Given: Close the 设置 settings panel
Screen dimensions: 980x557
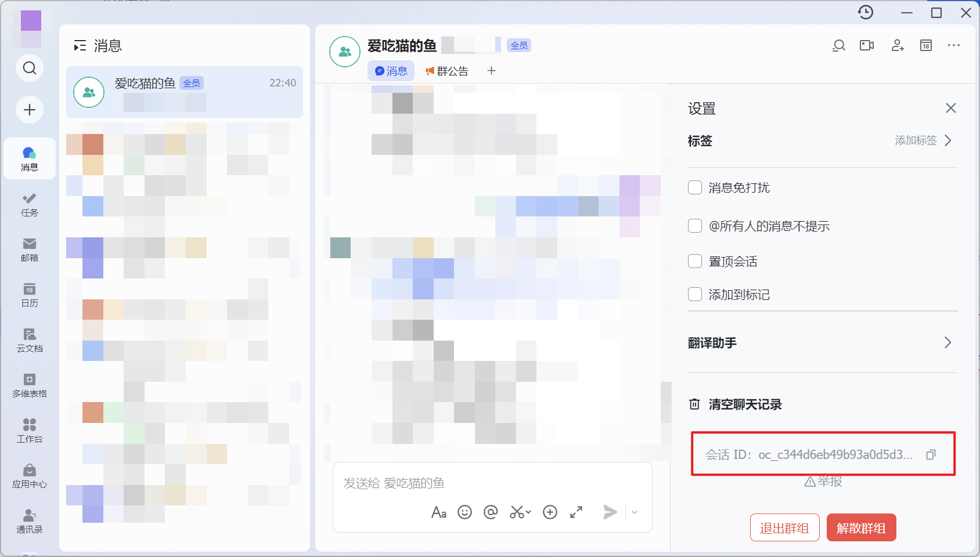Looking at the screenshot, I should (951, 108).
